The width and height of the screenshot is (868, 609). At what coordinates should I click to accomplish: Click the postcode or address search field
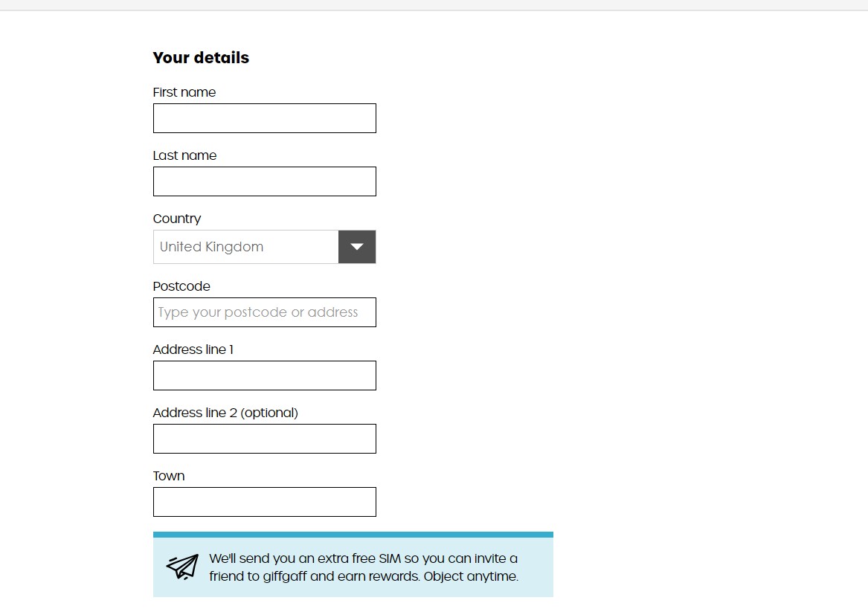pos(265,312)
